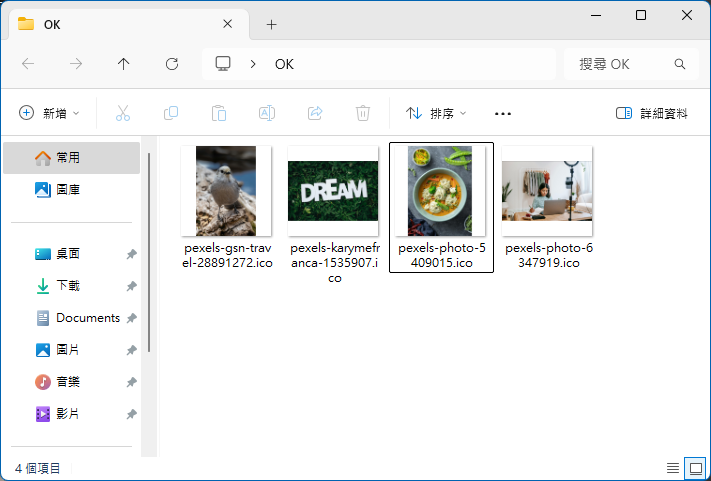The width and height of the screenshot is (711, 481).
Task: Switch to large thumbnails view
Action: click(694, 467)
